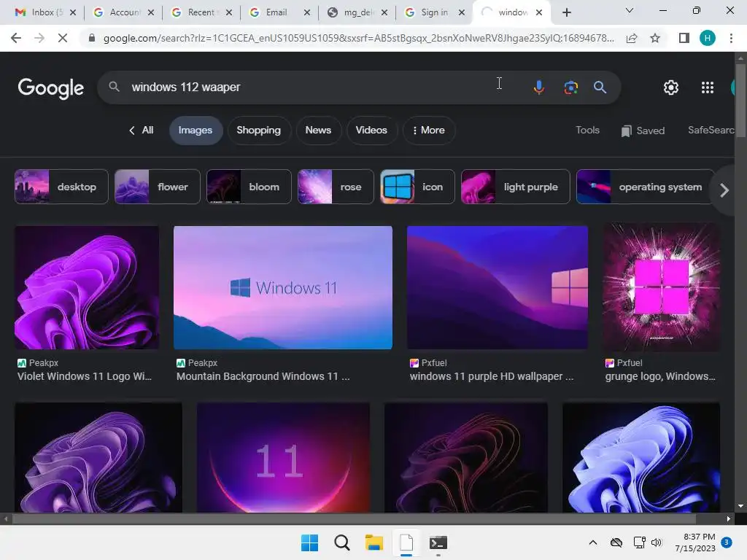Screen dimensions: 747x560
Task: Open the notification badge counter
Action: click(x=727, y=542)
